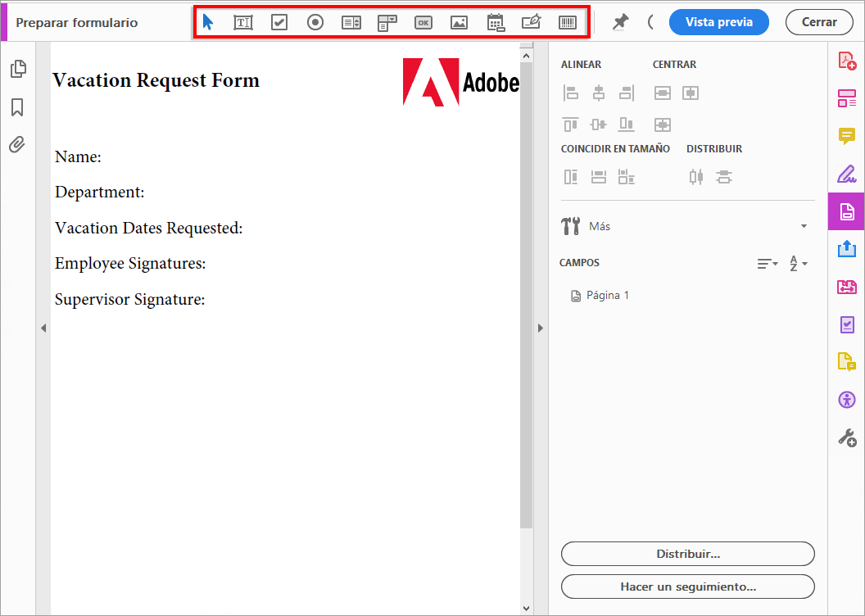Add an OK push button field

[423, 22]
